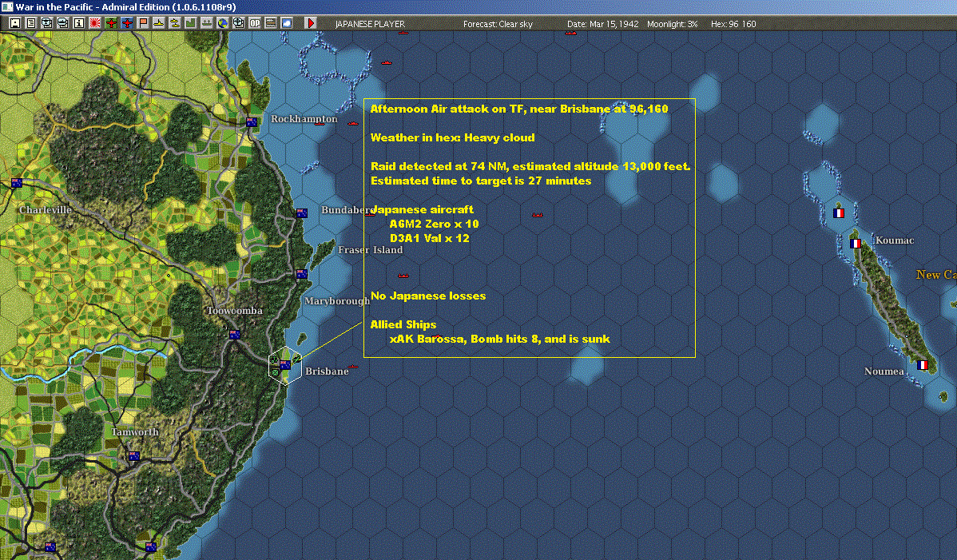Select the Koumac French flag base
Image resolution: width=957 pixels, height=560 pixels.
pos(856,244)
